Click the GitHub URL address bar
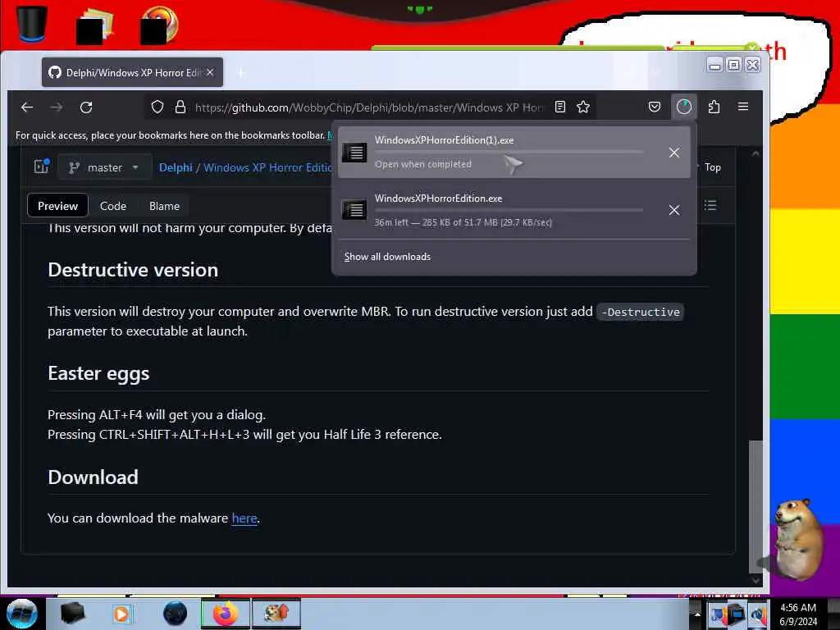The width and height of the screenshot is (840, 630). tap(368, 107)
